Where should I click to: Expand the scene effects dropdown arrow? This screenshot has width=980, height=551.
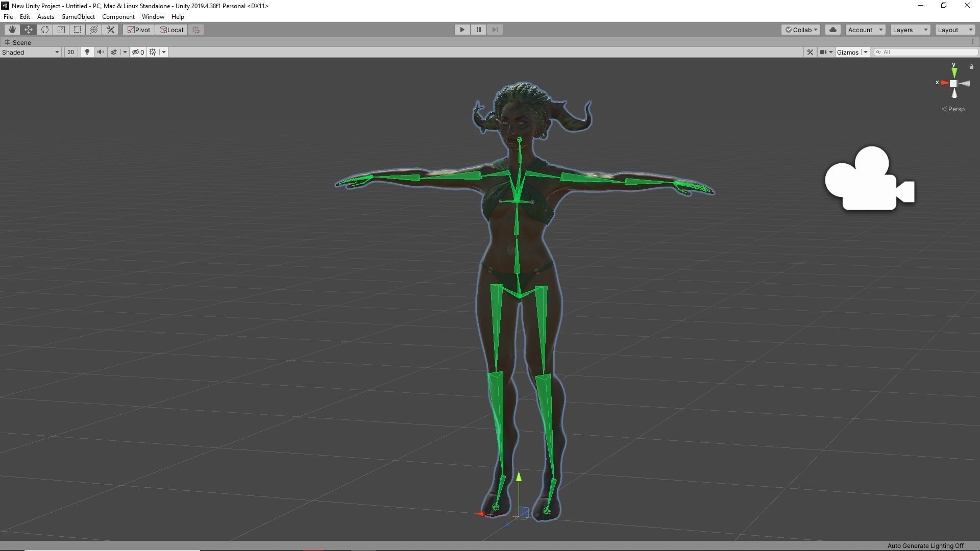(125, 52)
